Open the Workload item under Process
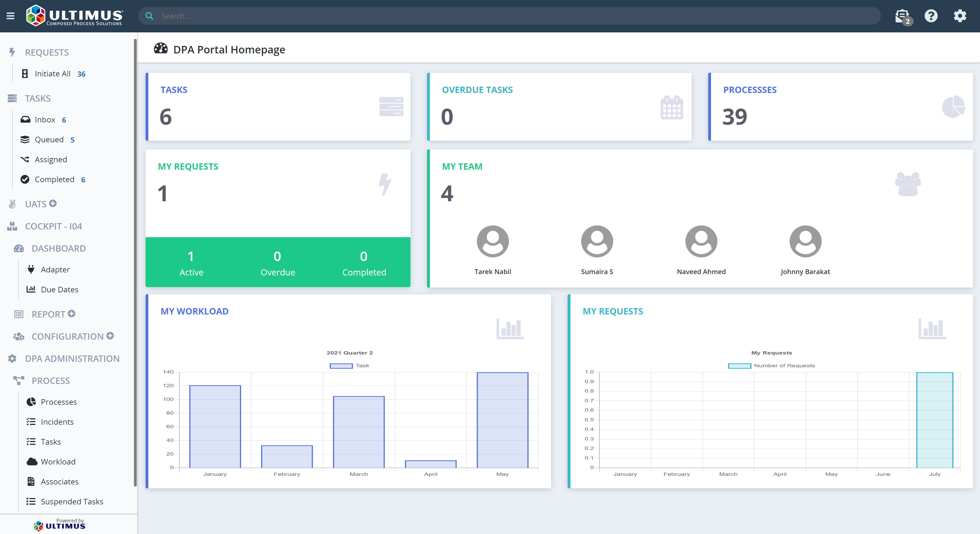 [58, 462]
